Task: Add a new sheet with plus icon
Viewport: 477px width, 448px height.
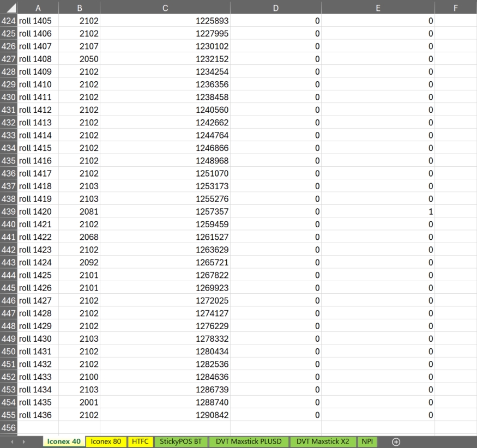Action: coord(396,441)
